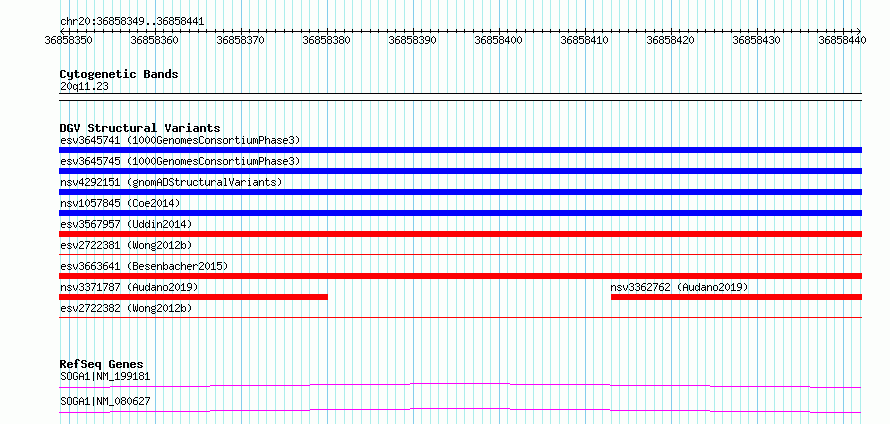Click ruler coordinate 36858430
The image size is (890, 424).
[757, 40]
